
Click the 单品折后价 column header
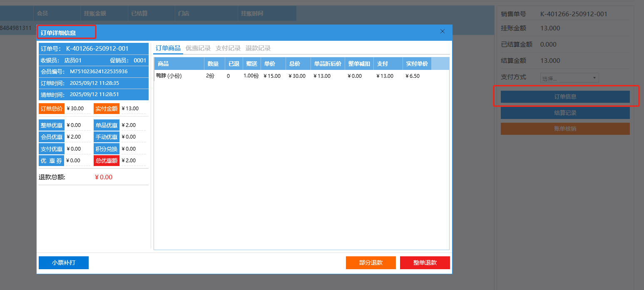click(x=327, y=64)
